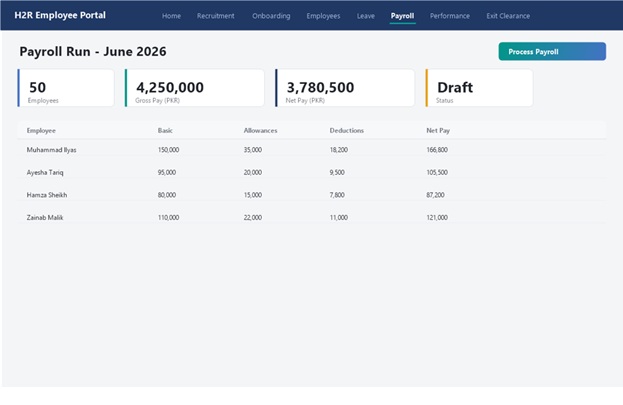Click the Net Pay column header
Screen dimensions: 623x405
(438, 131)
